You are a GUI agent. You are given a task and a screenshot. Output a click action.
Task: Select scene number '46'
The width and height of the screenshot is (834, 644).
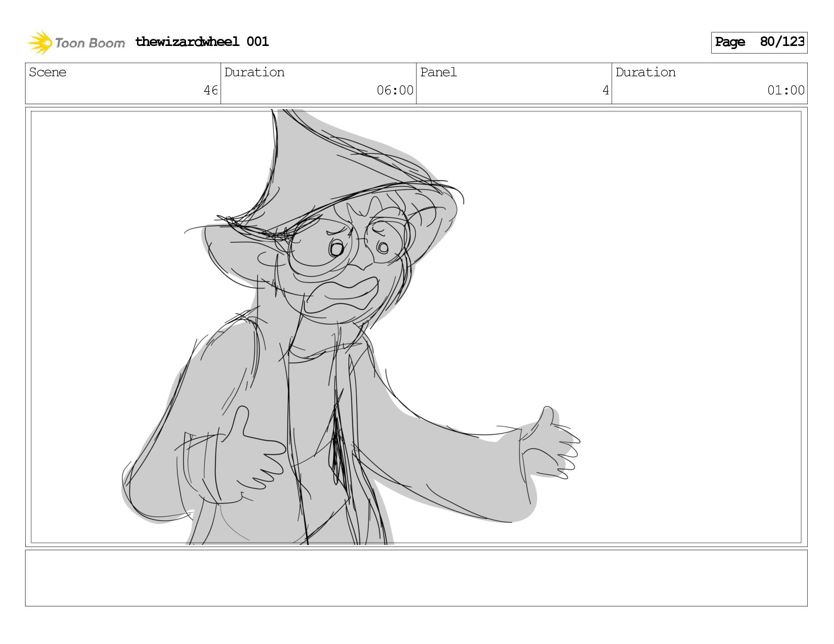pos(210,90)
